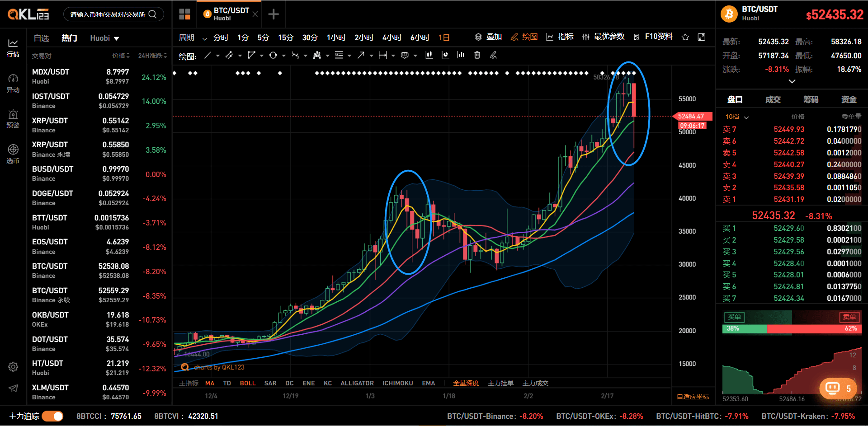This screenshot has height=426, width=868.
Task: Open the Huobi exchange dropdown
Action: coord(104,38)
